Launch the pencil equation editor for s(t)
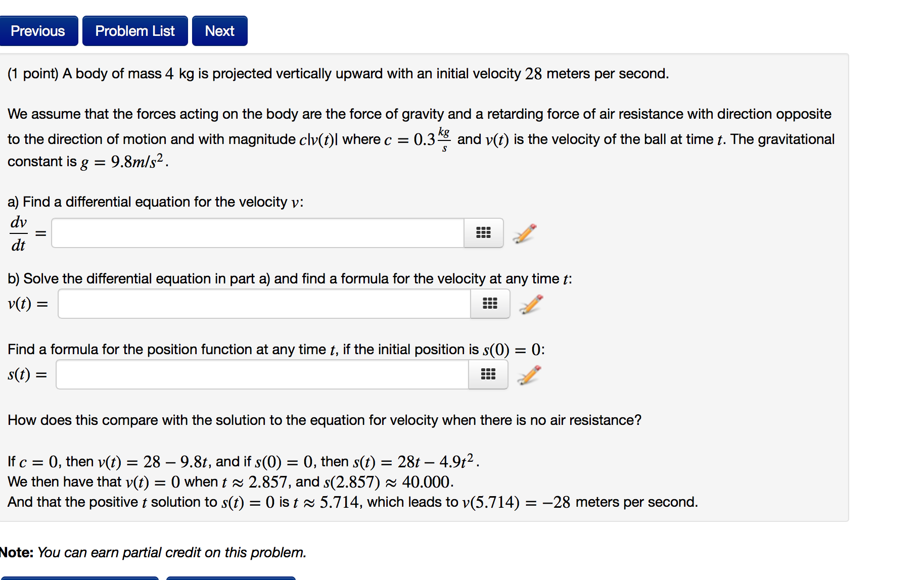This screenshot has height=580, width=924. (529, 374)
